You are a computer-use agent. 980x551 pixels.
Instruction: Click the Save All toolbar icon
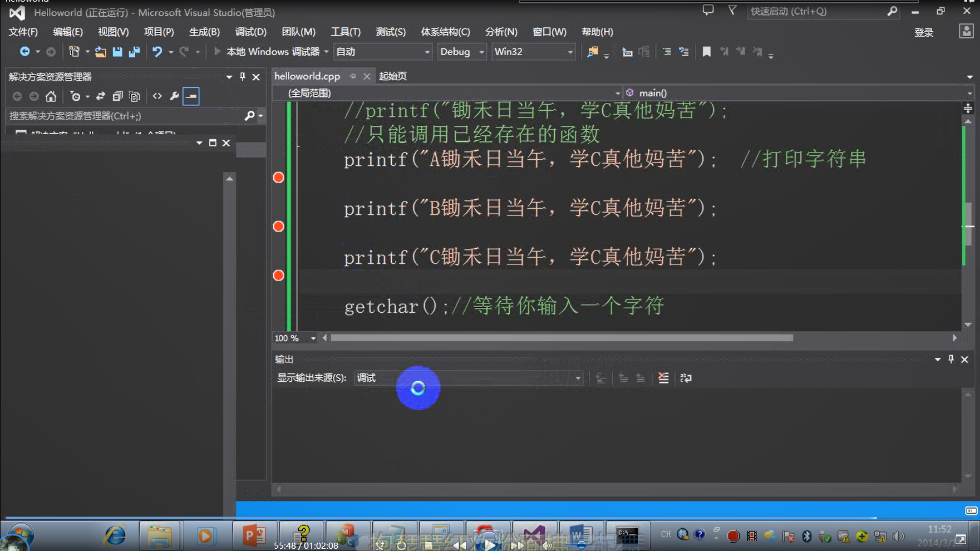134,52
